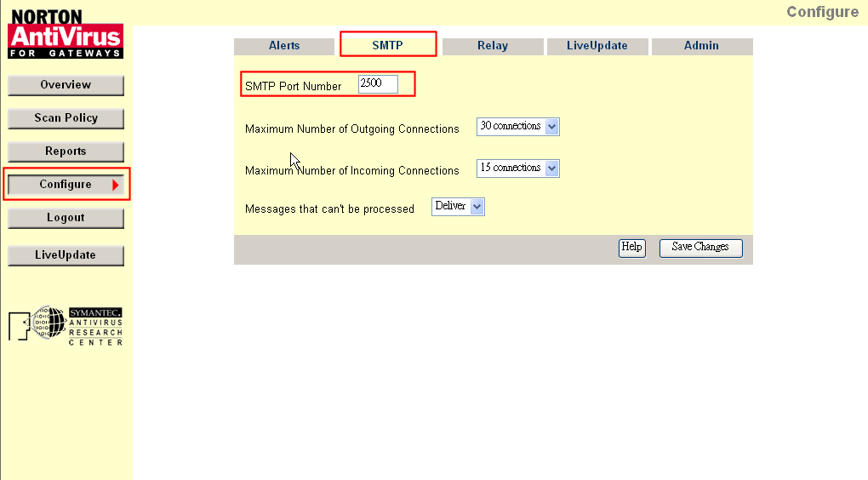Expand the outgoing connections dropdown
This screenshot has height=480, width=868.
[x=517, y=127]
